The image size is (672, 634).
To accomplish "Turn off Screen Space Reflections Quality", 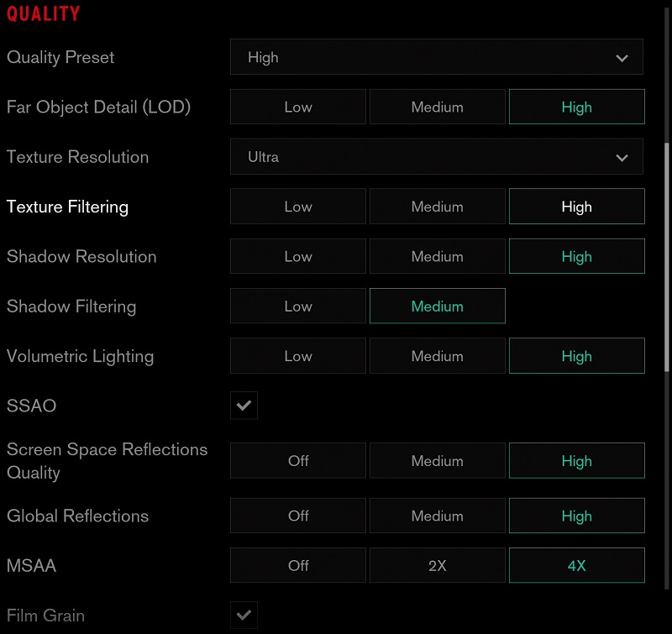I will (x=297, y=460).
